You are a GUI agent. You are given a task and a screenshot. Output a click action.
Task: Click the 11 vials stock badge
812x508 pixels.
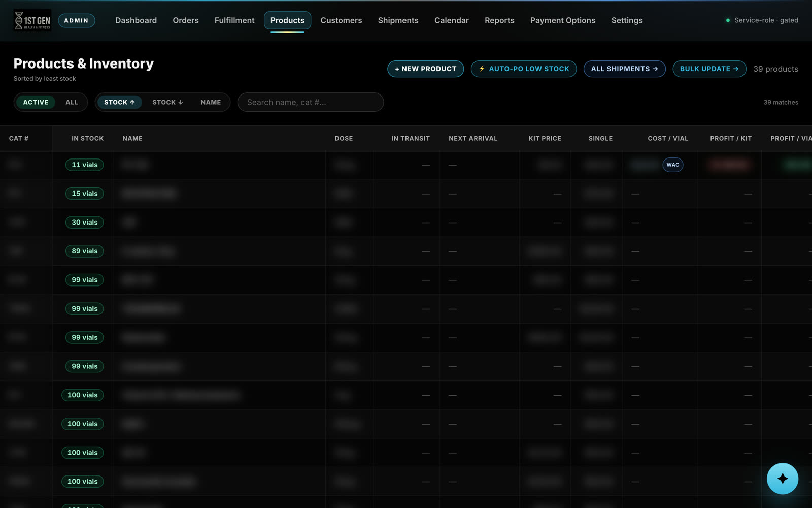coord(85,165)
